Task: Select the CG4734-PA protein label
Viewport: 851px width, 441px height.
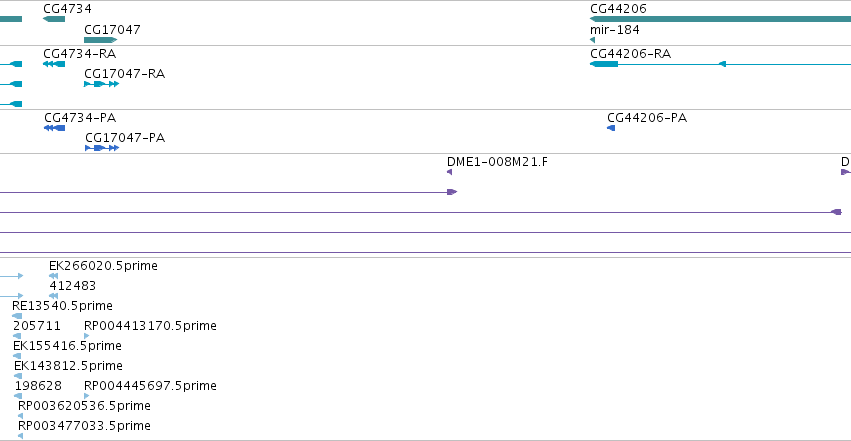Action: [80, 118]
